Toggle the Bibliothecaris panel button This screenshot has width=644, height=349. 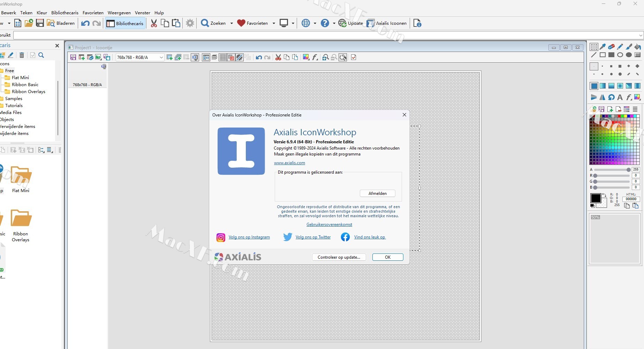coord(125,23)
